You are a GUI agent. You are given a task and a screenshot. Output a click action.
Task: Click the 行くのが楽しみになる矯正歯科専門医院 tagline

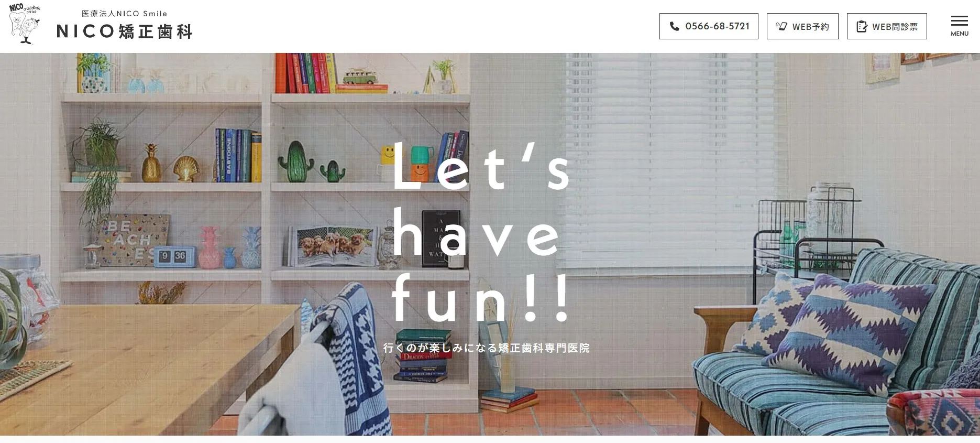(487, 348)
